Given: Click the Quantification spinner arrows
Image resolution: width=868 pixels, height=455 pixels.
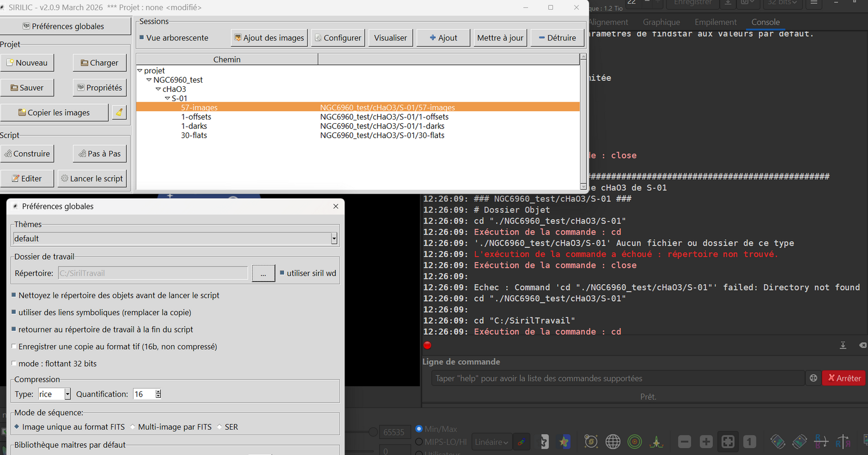Looking at the screenshot, I should [x=158, y=394].
